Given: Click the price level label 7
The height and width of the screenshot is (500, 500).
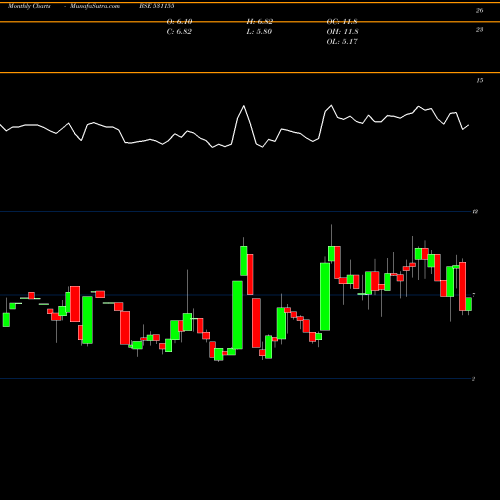Looking at the screenshot, I should (474, 295).
